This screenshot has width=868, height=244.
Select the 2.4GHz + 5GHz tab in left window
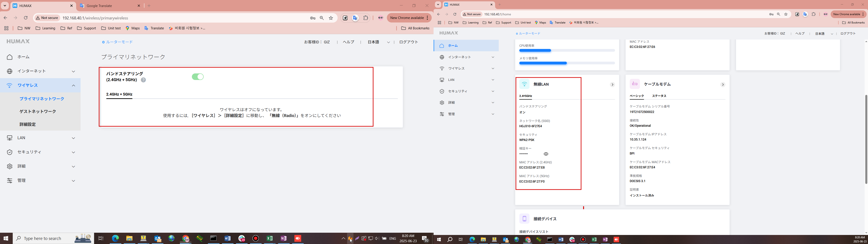(119, 94)
